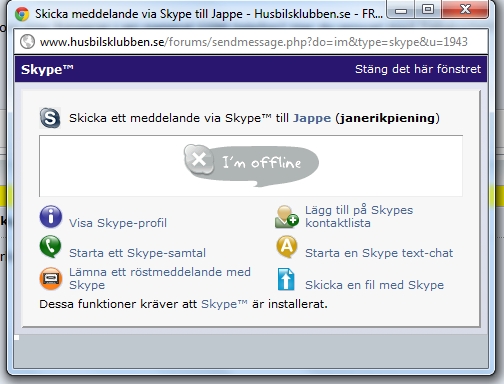Open the Visa Skype-profil link
The height and width of the screenshot is (384, 504).
point(118,223)
